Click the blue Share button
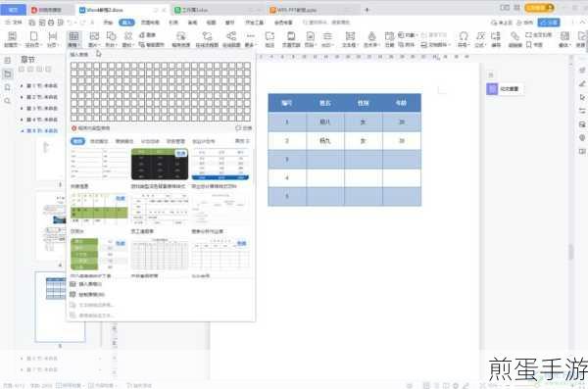 click(549, 23)
